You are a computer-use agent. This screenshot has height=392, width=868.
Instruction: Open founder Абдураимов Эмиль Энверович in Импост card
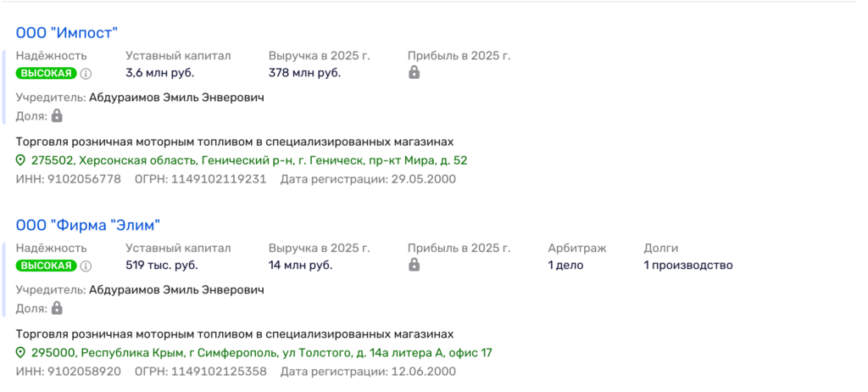[x=176, y=98]
